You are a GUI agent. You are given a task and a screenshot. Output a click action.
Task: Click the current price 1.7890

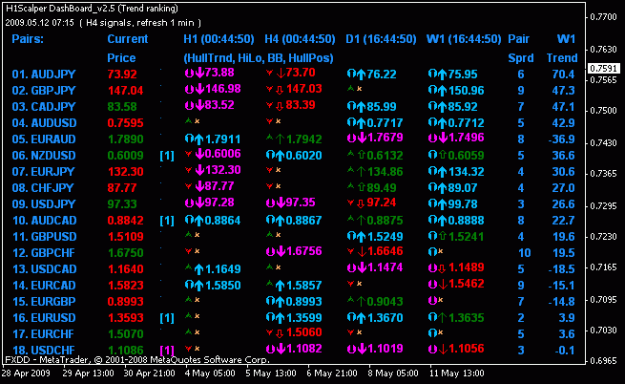[x=125, y=140]
